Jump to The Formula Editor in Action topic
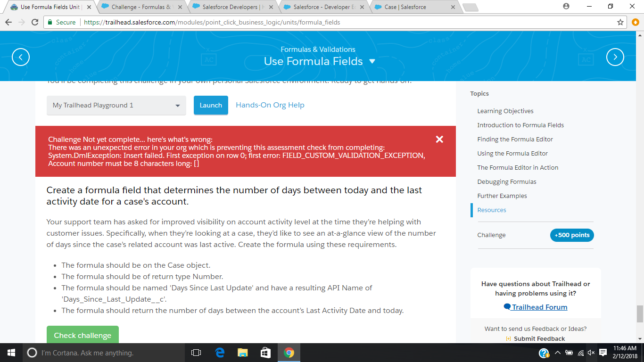 [518, 168]
